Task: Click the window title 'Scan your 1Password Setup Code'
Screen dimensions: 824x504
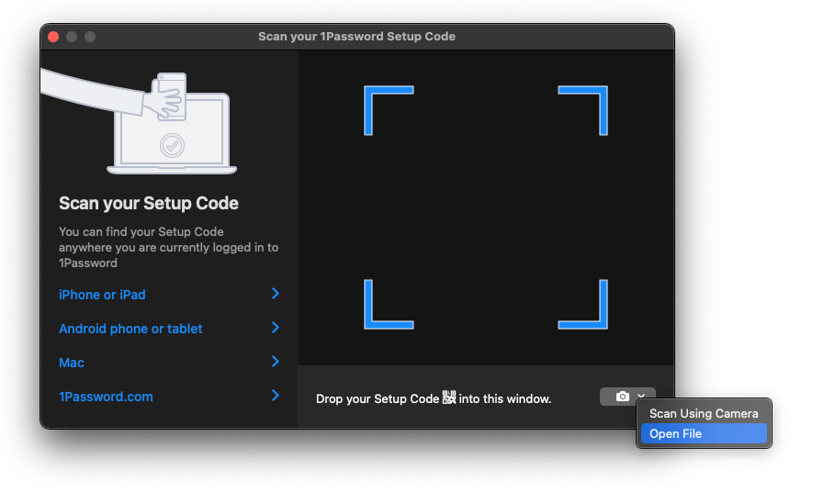Action: coord(356,37)
